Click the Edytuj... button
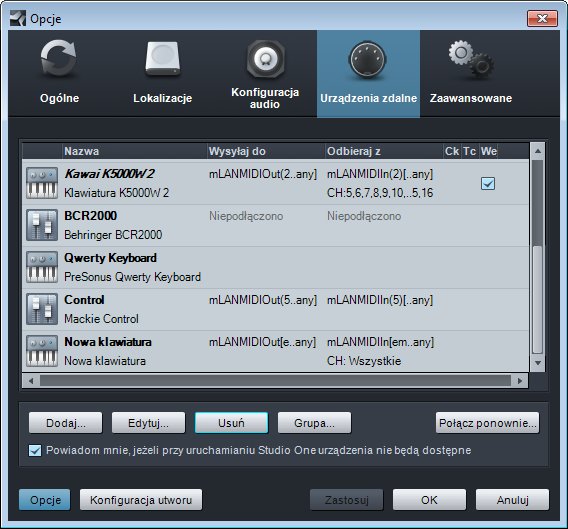This screenshot has width=568, height=529. (149, 423)
